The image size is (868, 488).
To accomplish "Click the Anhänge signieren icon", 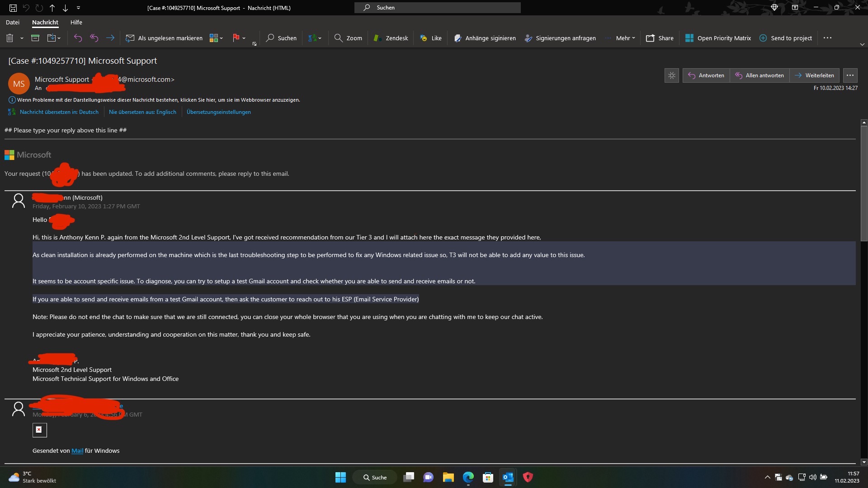I will 458,38.
